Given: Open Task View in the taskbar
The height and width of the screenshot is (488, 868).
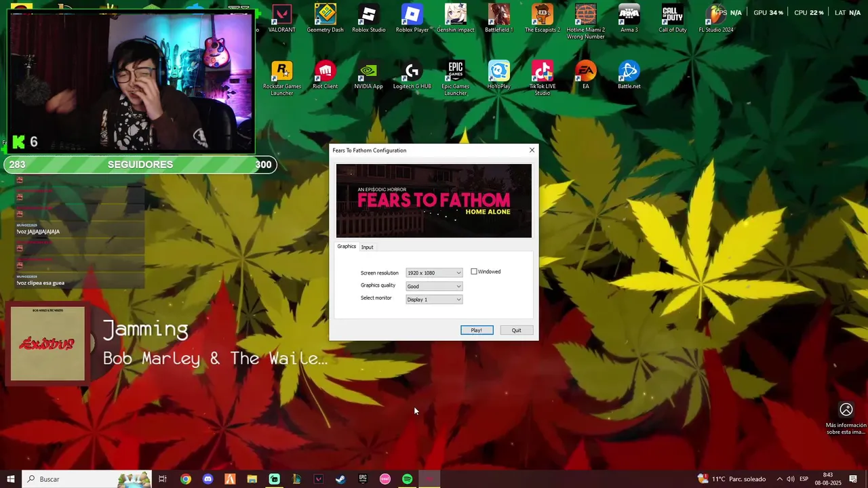Looking at the screenshot, I should tap(163, 479).
